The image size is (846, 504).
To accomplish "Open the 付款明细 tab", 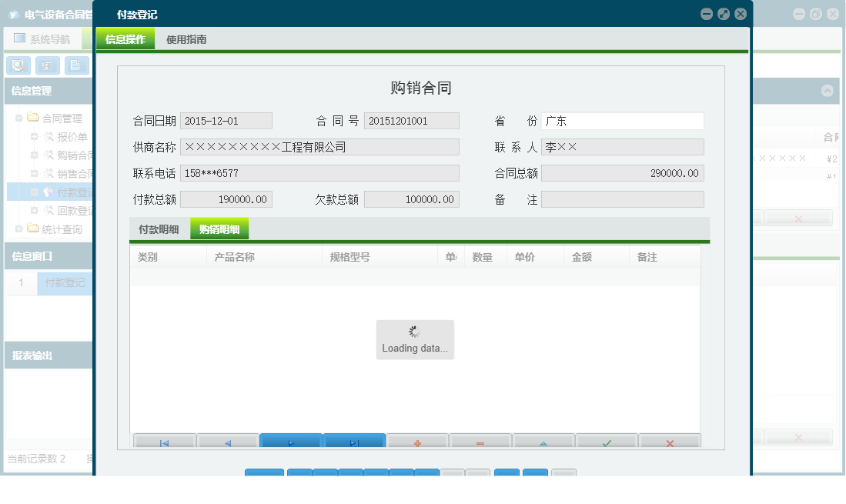I will (159, 229).
